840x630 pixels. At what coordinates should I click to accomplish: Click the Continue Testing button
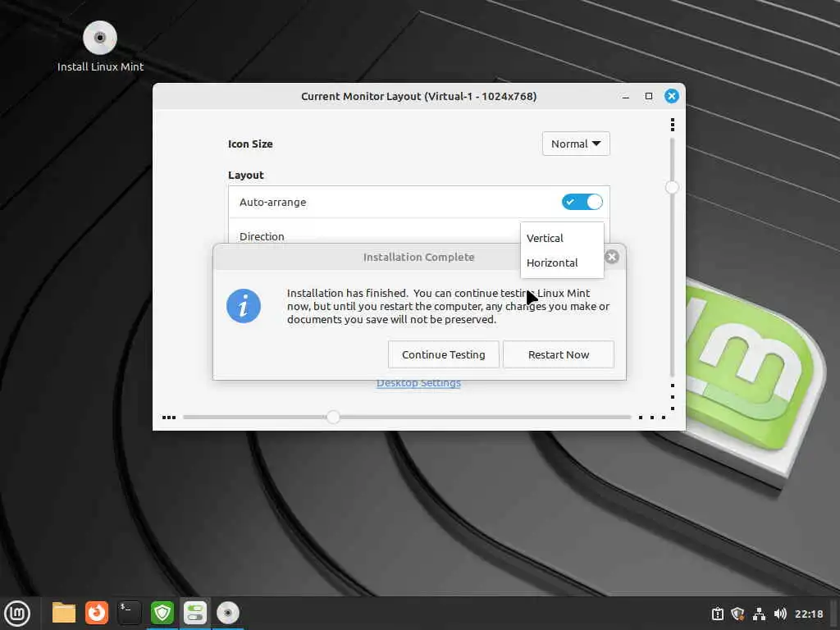click(x=444, y=354)
